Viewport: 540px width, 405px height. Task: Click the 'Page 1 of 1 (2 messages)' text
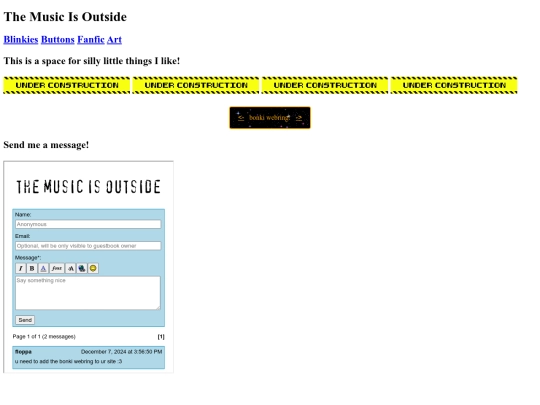44,336
